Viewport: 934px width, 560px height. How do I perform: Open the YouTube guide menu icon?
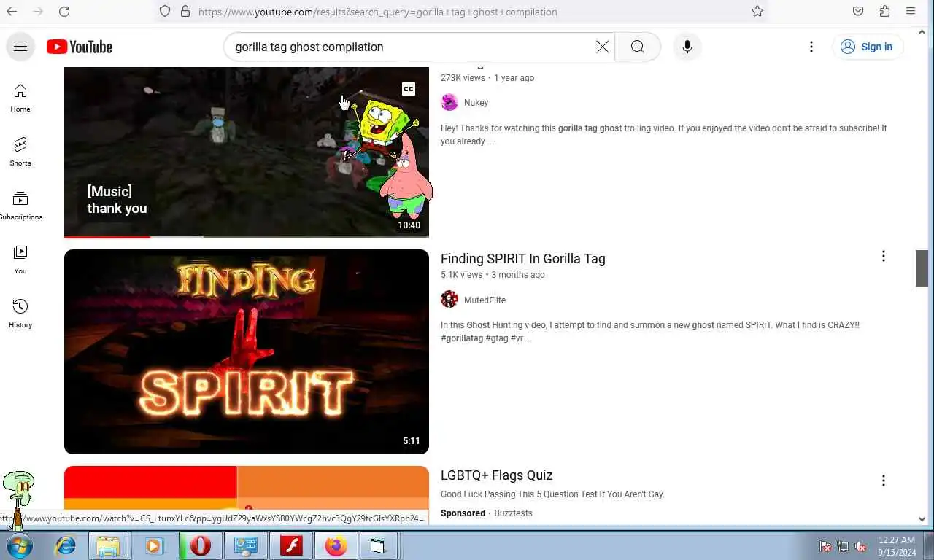coord(20,47)
